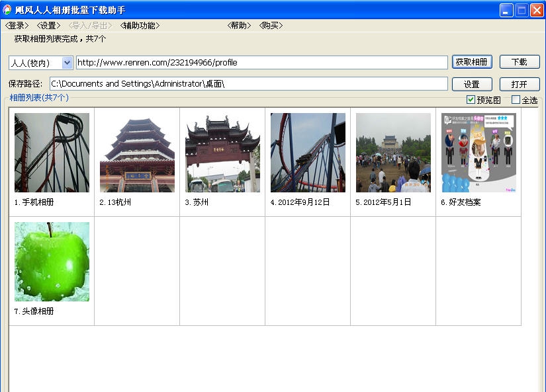The height and width of the screenshot is (392, 546).
Task: Click the 设置 button beside the save path
Action: coord(473,84)
